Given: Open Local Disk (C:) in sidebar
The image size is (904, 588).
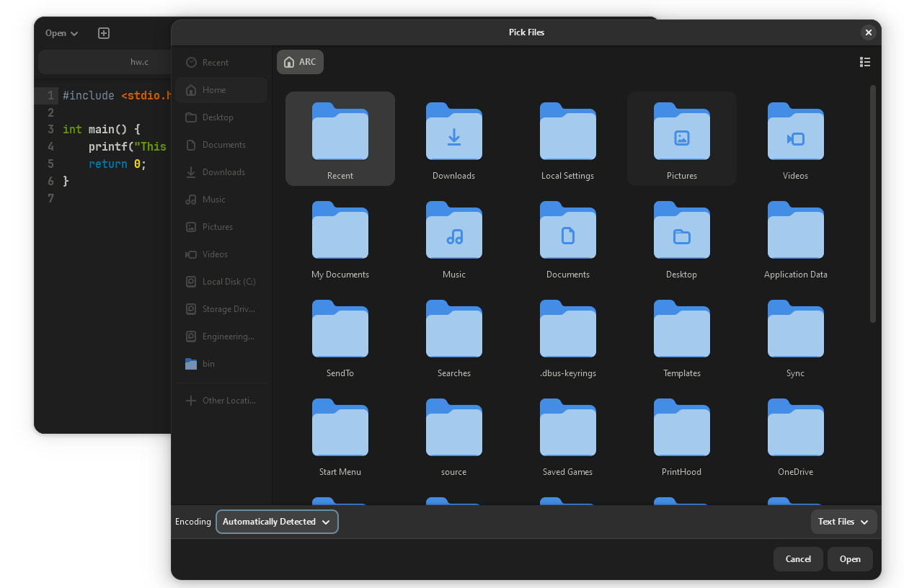Looking at the screenshot, I should (x=221, y=282).
